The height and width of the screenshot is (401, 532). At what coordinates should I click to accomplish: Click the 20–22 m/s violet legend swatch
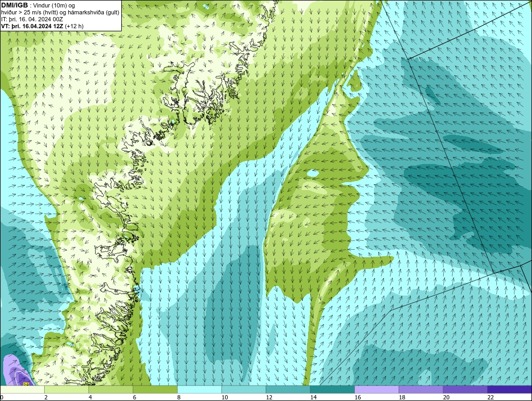point(465,389)
